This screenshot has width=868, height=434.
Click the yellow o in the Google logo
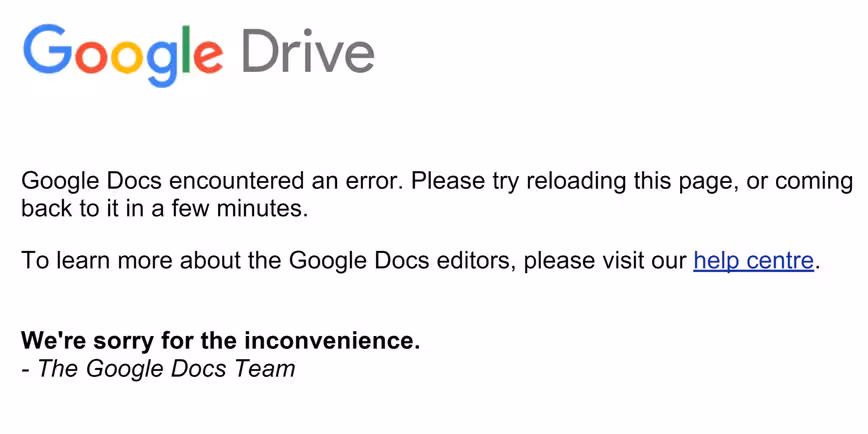(x=126, y=56)
